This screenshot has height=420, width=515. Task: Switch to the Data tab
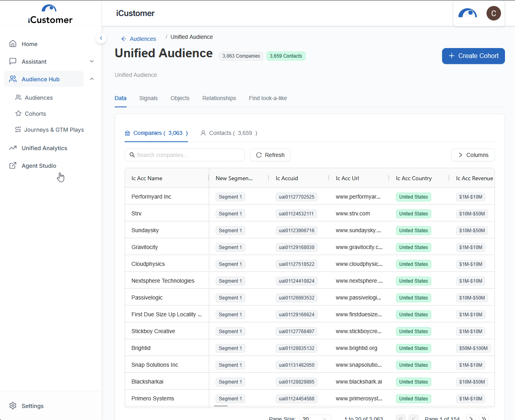[x=121, y=98]
